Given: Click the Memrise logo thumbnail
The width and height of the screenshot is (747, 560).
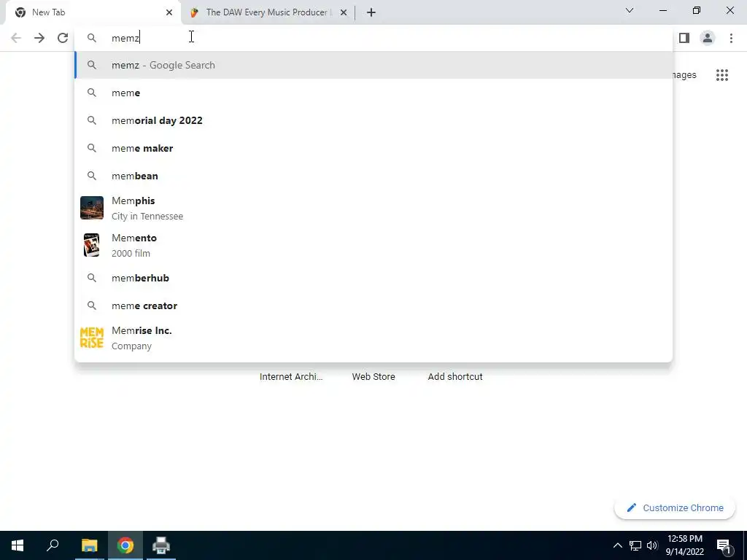Looking at the screenshot, I should [x=92, y=338].
